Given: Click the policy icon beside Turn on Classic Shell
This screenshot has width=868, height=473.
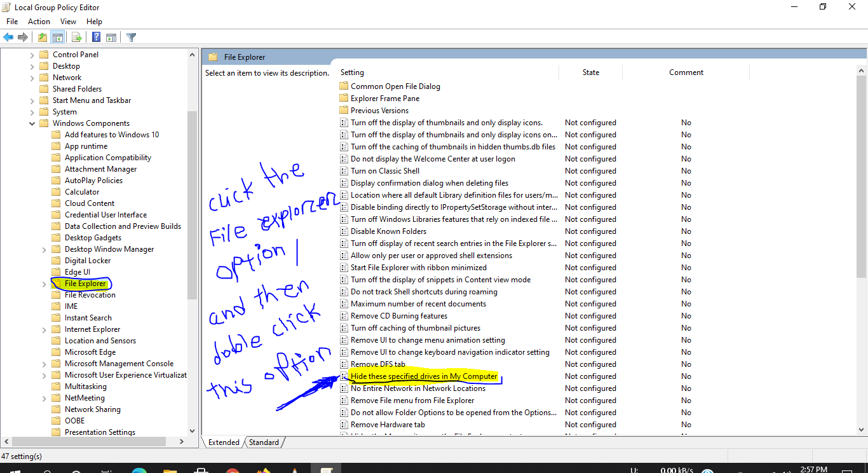Looking at the screenshot, I should tap(344, 170).
